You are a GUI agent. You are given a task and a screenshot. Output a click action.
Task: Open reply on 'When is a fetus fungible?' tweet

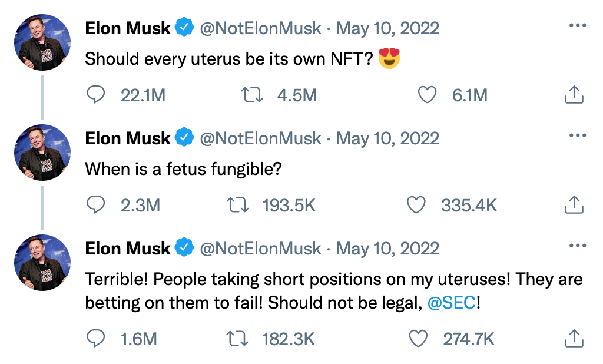(x=96, y=205)
